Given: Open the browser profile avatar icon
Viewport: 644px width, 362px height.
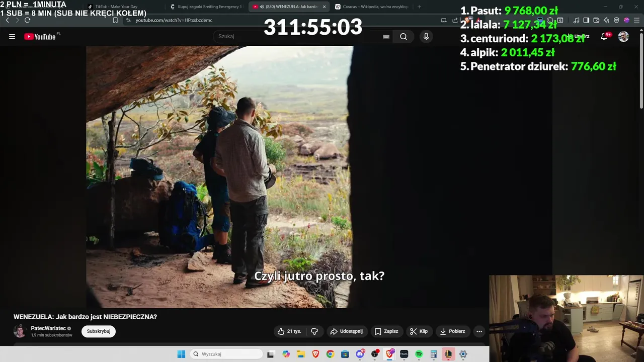Looking at the screenshot, I should click(x=626, y=20).
